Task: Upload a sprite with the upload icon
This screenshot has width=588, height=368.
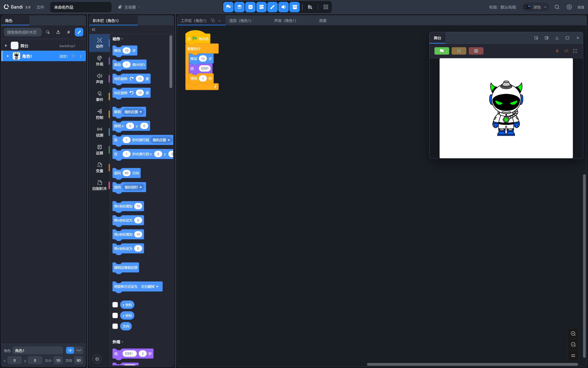Action: [x=58, y=32]
